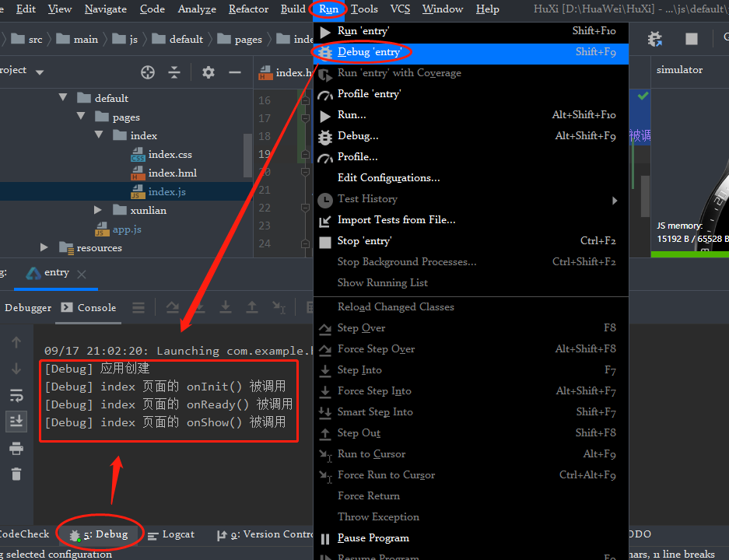Screen dimensions: 729x560
Task: Select Run 'entry' menu entry
Action: tap(471, 31)
